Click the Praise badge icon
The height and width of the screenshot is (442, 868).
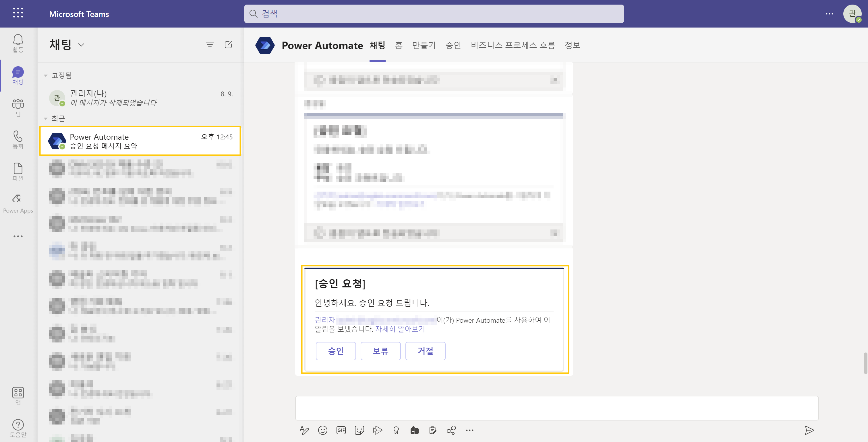pos(396,430)
